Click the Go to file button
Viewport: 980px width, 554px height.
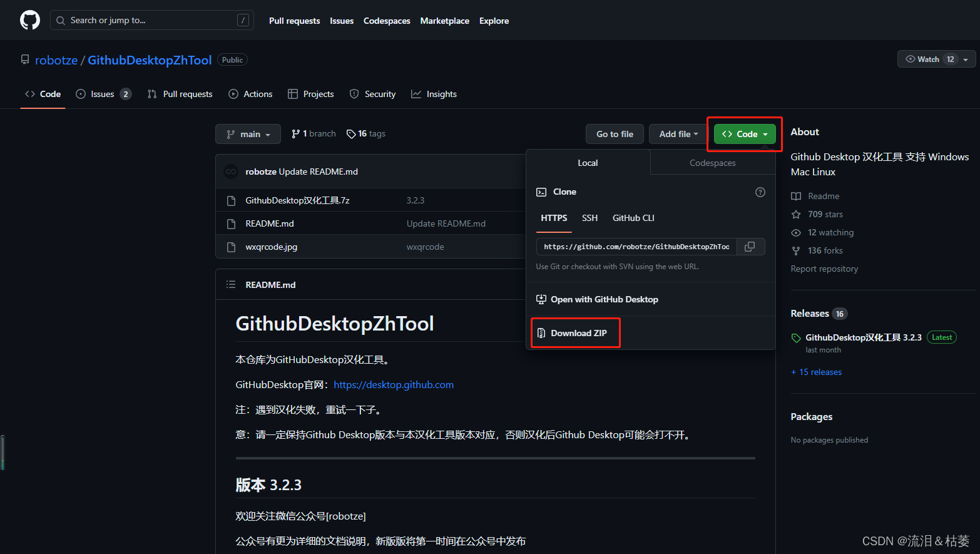click(x=615, y=134)
